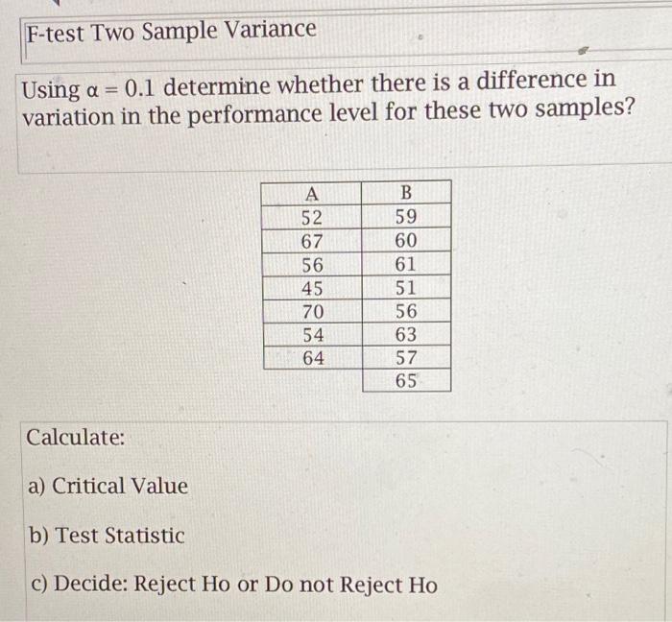Viewport: 672px width, 622px height.
Task: Click cell with value 52 in column A
Action: click(x=312, y=218)
